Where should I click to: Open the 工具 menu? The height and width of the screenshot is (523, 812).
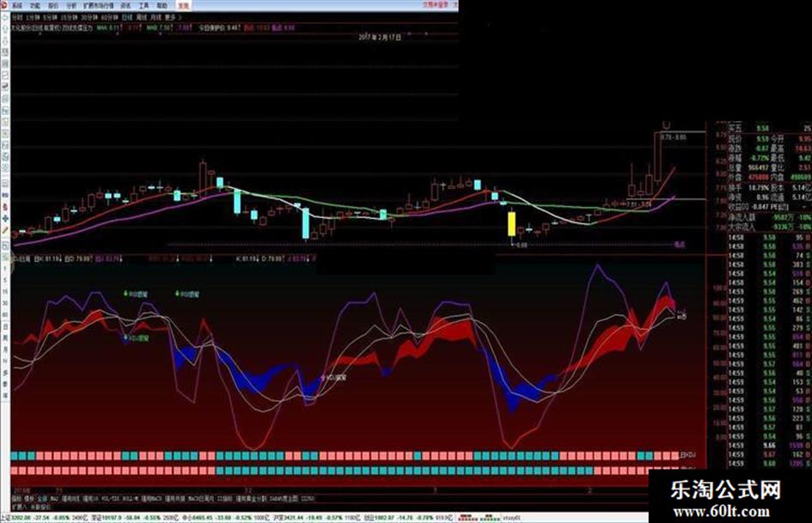point(143,6)
